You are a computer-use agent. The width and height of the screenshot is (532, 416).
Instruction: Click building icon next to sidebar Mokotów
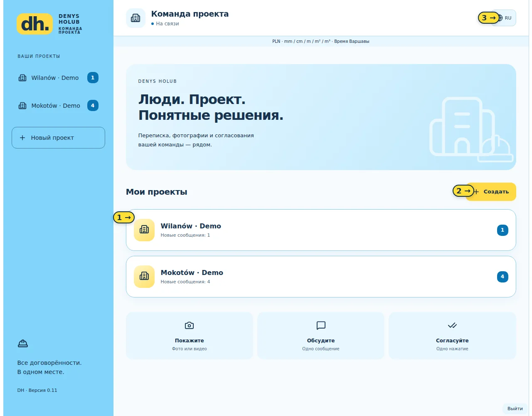[x=22, y=106]
